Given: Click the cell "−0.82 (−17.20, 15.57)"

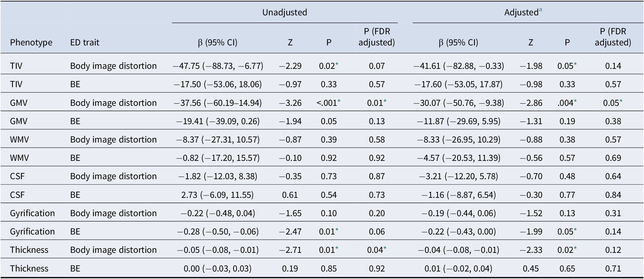Looking at the screenshot, I should tap(217, 158).
